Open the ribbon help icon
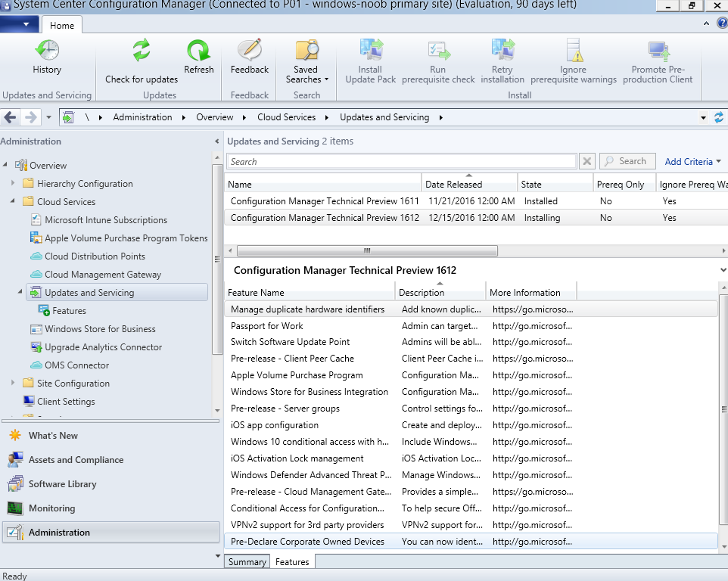This screenshot has height=581, width=728. (723, 23)
